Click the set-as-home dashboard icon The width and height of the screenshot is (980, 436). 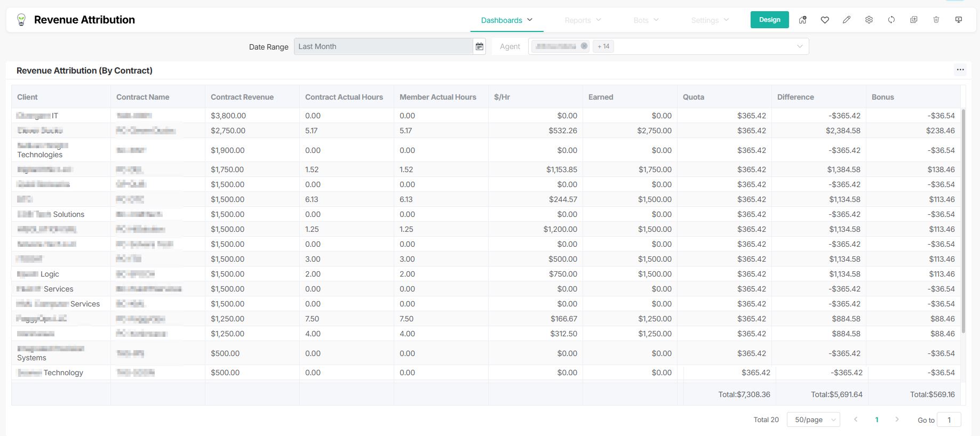click(x=802, y=20)
